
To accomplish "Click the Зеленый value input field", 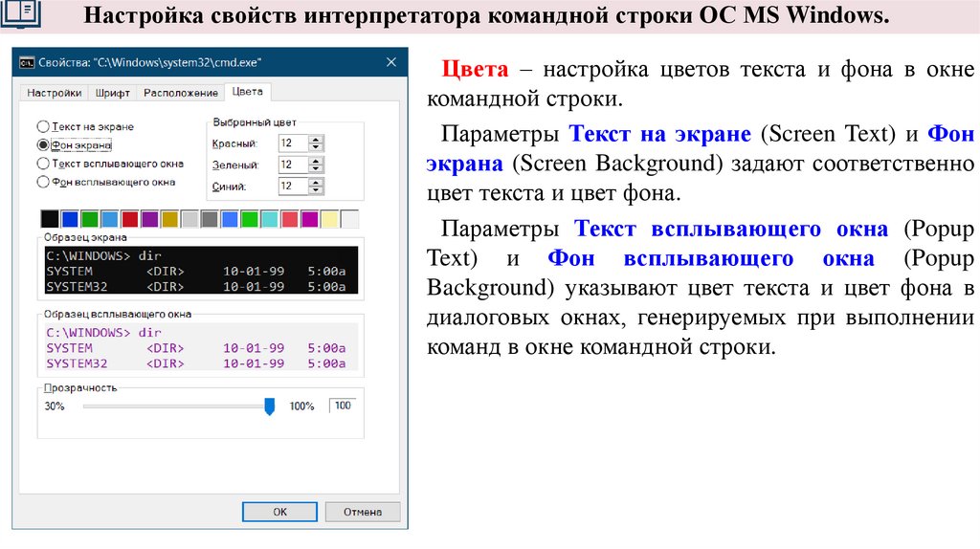I will [x=293, y=165].
